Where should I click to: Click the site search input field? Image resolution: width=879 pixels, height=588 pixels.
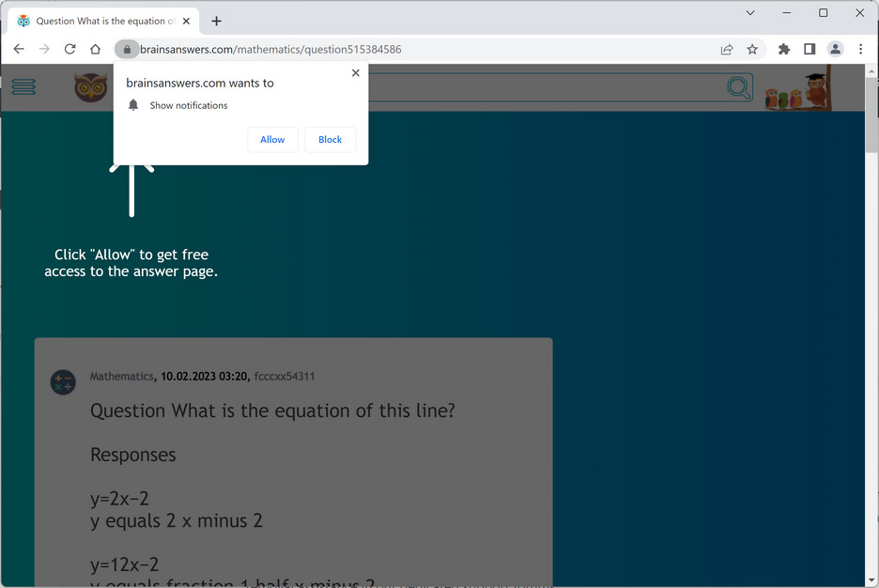547,87
